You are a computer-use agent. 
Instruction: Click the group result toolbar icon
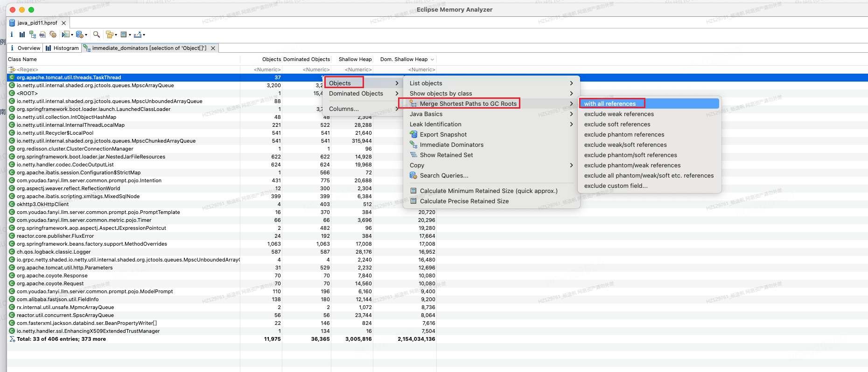(110, 34)
